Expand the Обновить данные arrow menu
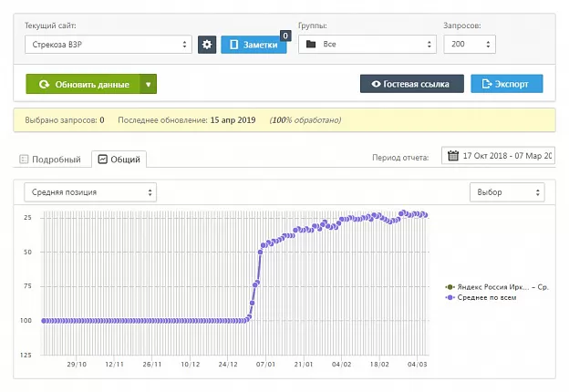The width and height of the screenshot is (569, 392). (148, 84)
